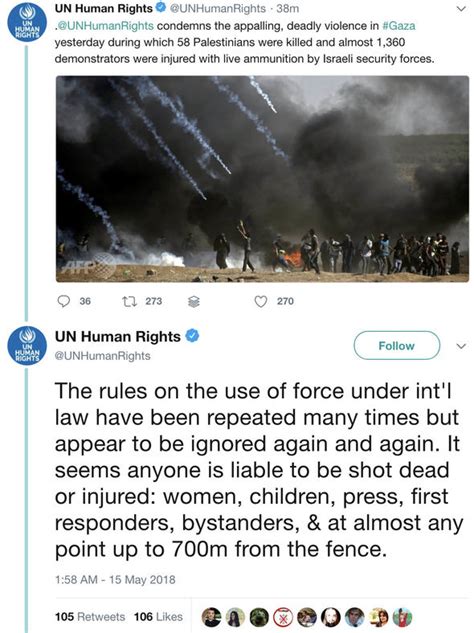Click verified badge in lower tweet header
This screenshot has height=633, width=474.
[x=192, y=336]
